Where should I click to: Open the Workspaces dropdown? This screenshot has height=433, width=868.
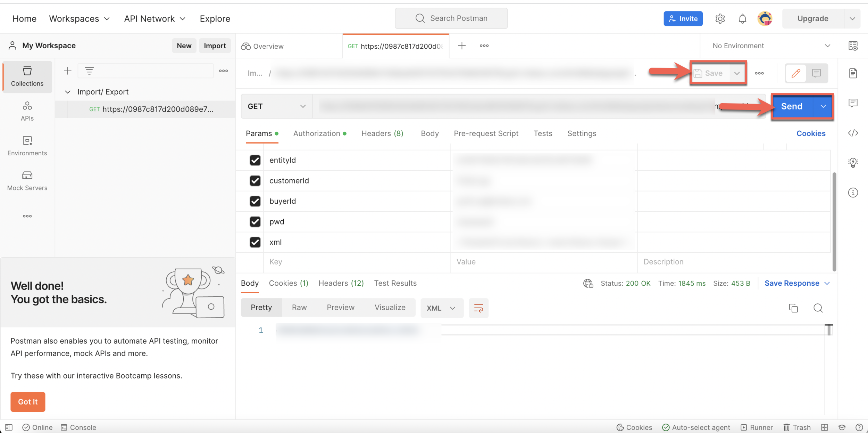pyautogui.click(x=80, y=18)
